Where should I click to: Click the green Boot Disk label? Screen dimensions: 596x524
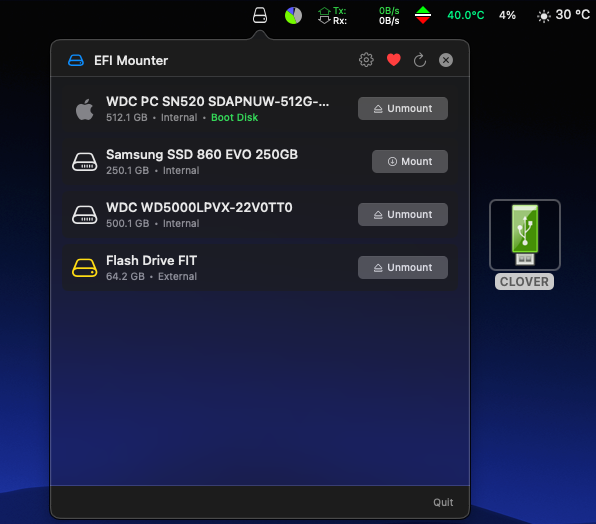click(235, 117)
